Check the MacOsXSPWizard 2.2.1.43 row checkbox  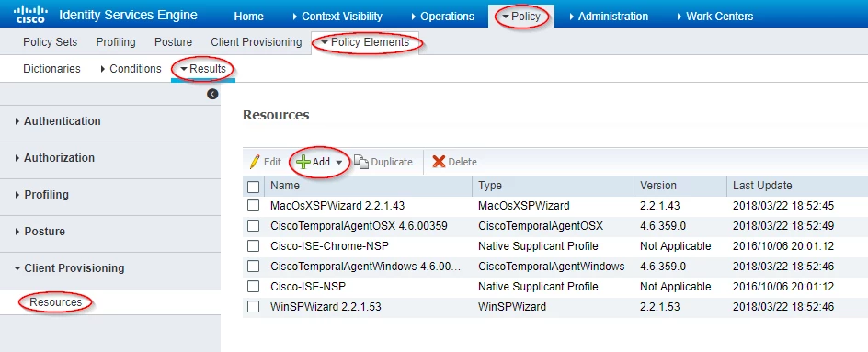pyautogui.click(x=253, y=205)
